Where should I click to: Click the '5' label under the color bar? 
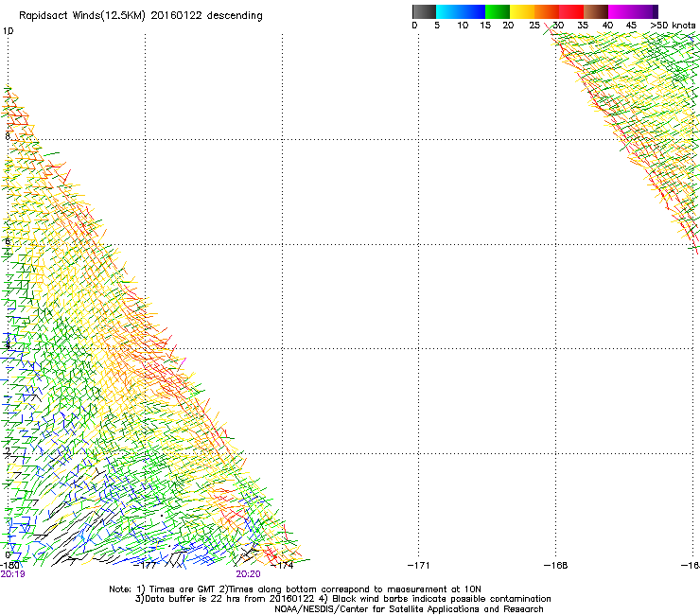[x=437, y=26]
